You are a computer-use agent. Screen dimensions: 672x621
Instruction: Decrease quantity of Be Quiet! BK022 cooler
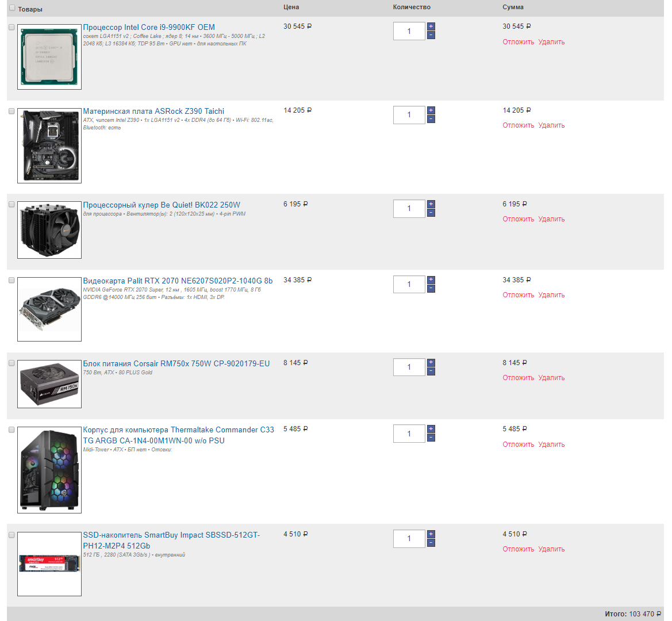(431, 213)
